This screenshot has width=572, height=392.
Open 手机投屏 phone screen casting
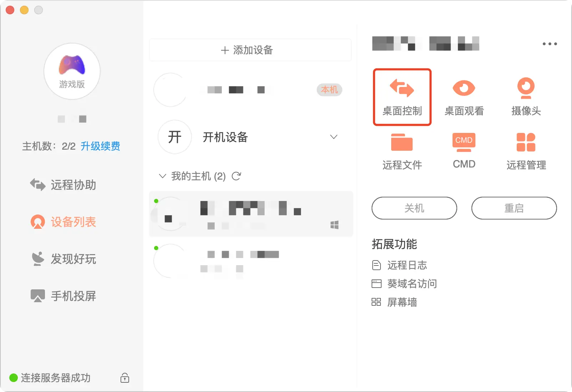(x=63, y=296)
